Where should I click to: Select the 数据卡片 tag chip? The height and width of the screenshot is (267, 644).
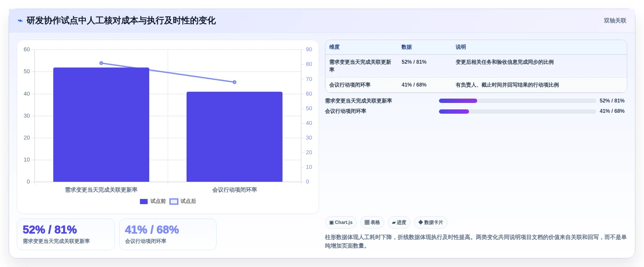tap(431, 223)
